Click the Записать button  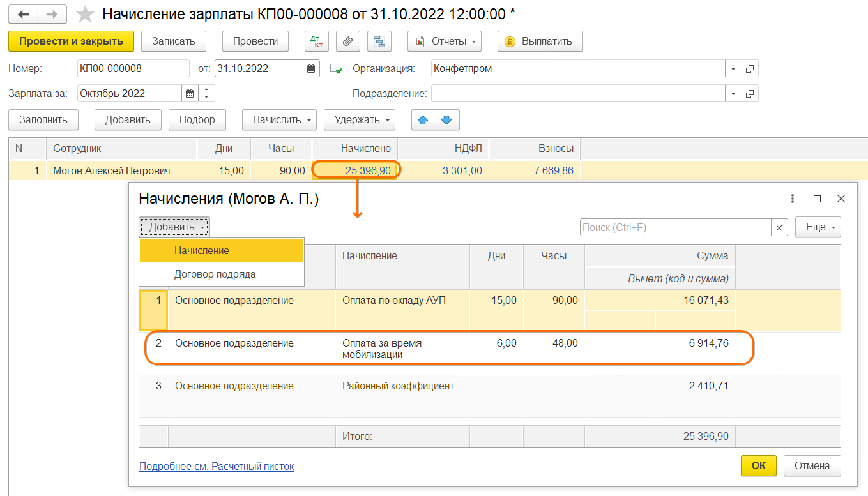click(173, 41)
